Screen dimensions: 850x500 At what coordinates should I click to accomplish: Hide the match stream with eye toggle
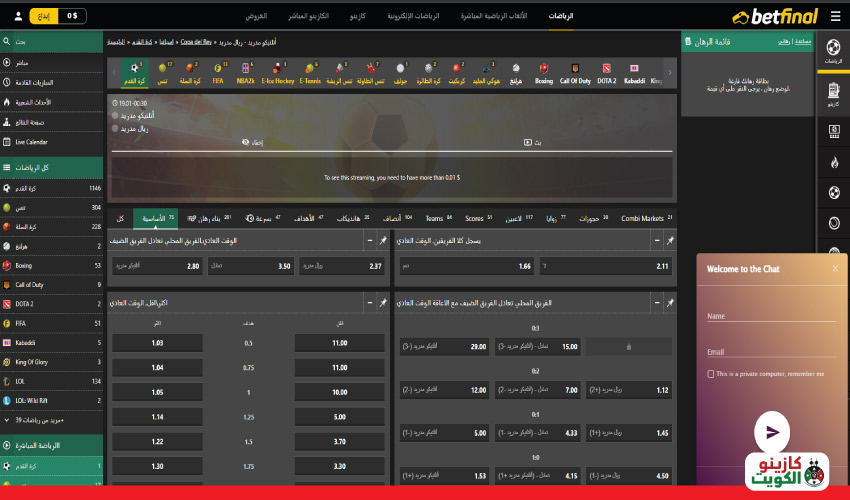pos(252,142)
